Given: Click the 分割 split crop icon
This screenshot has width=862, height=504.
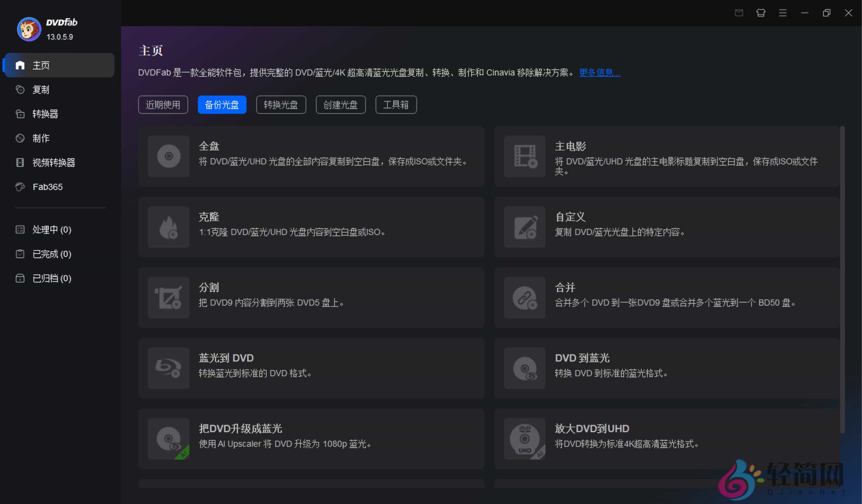Looking at the screenshot, I should click(x=169, y=297).
